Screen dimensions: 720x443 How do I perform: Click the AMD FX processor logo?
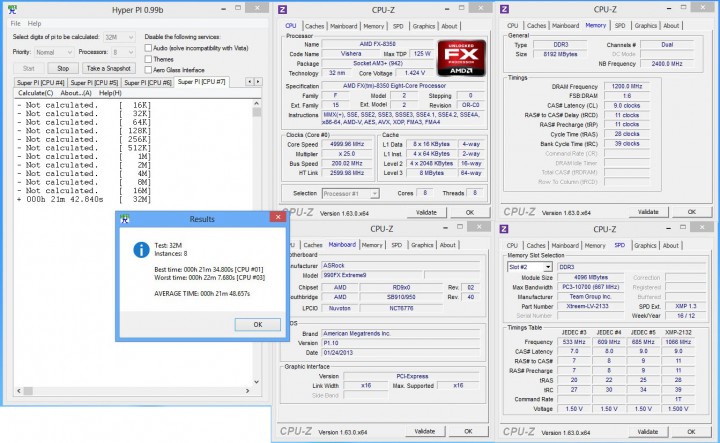(x=461, y=58)
